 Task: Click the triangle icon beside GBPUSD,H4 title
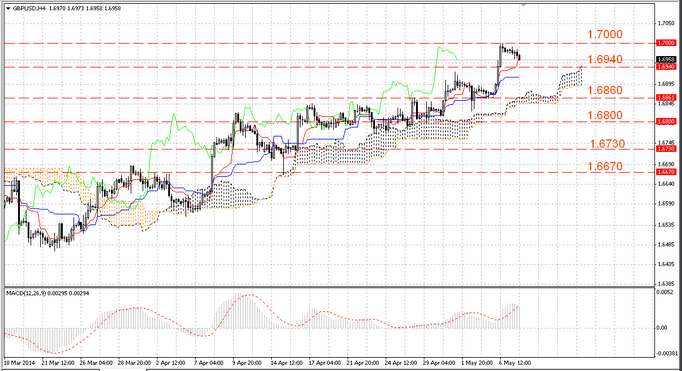(8, 8)
